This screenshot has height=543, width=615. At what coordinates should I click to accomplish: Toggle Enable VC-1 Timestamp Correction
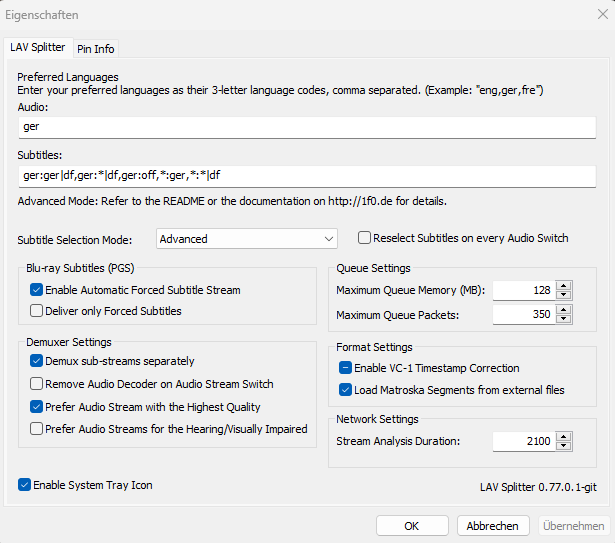point(346,368)
